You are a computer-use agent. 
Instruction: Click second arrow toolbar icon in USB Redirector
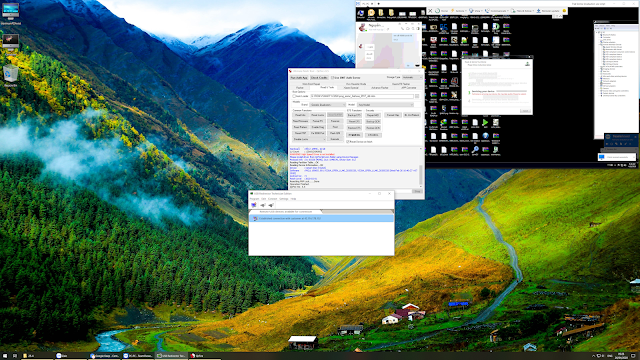[x=262, y=205]
